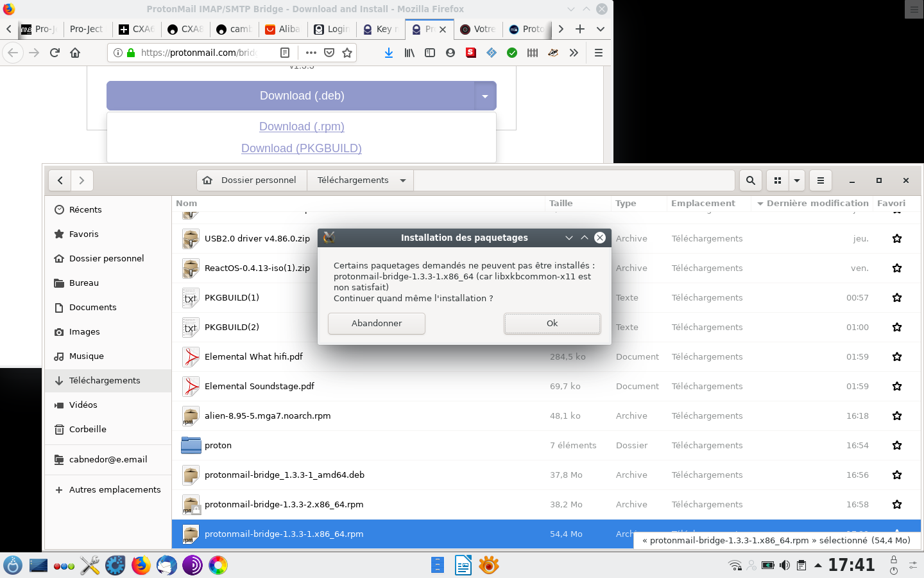Open Téléchargements path dropdown
Image resolution: width=924 pixels, height=578 pixels.
point(361,180)
